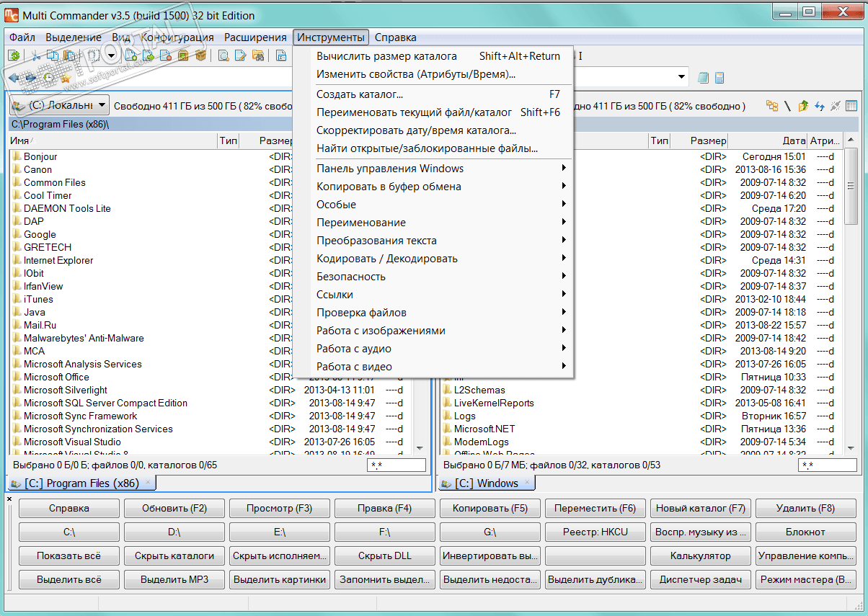Image resolution: width=868 pixels, height=616 pixels.
Task: Click the gray pin icon in right panel
Action: click(x=836, y=106)
